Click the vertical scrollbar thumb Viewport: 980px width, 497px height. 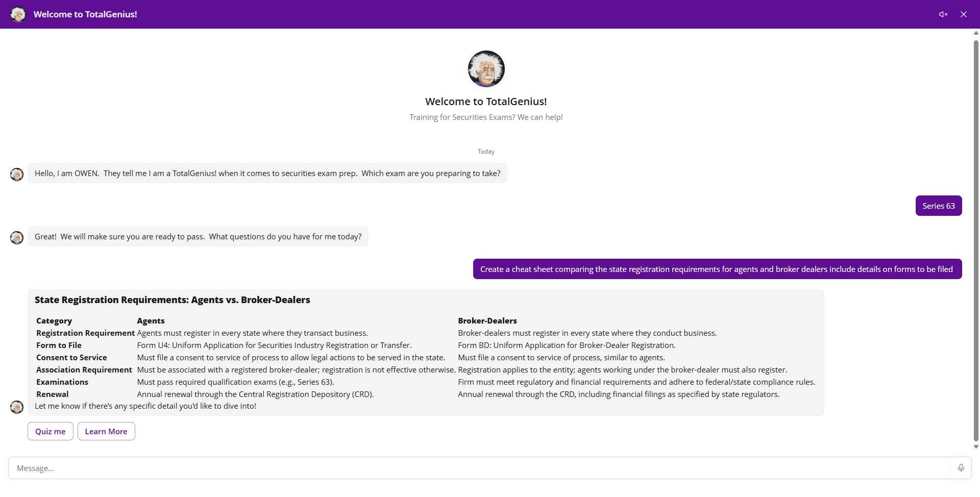(976, 240)
